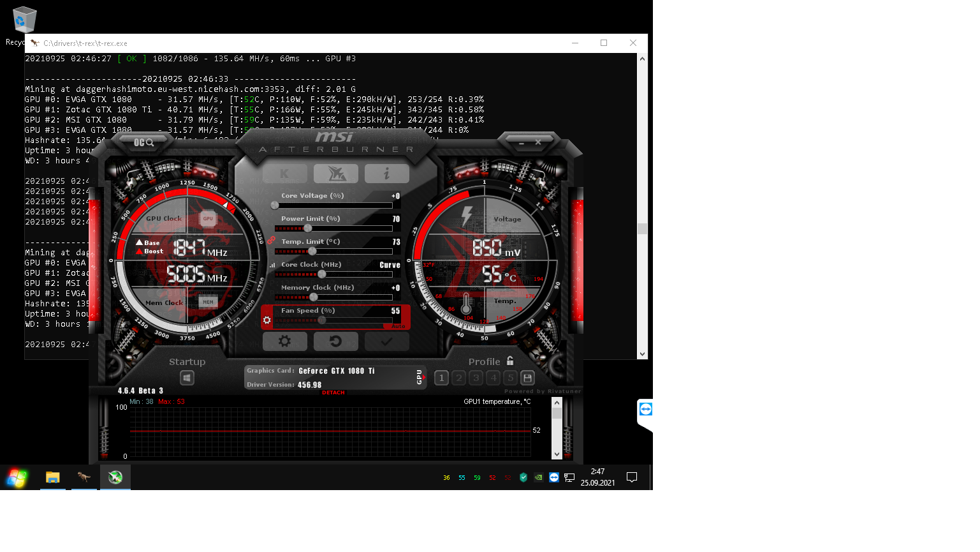The height and width of the screenshot is (552, 980).
Task: Toggle Fan Speed Auto mode
Action: [x=398, y=326]
